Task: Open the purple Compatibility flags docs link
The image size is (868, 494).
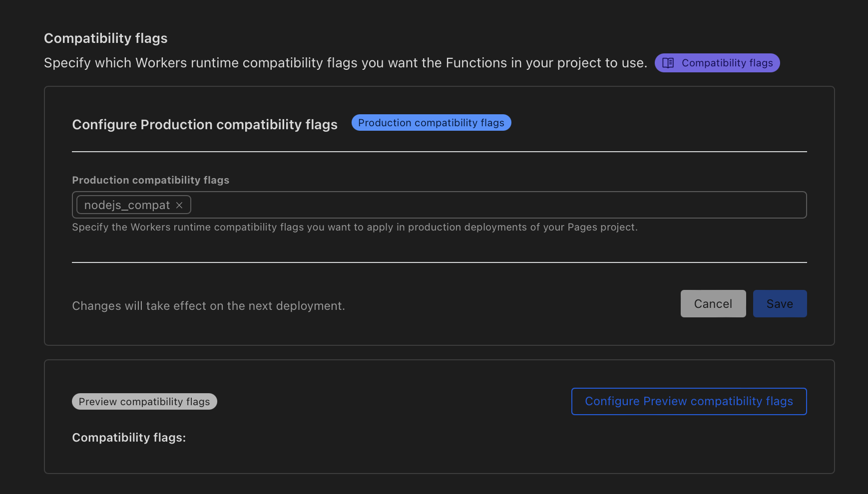Action: [x=727, y=63]
